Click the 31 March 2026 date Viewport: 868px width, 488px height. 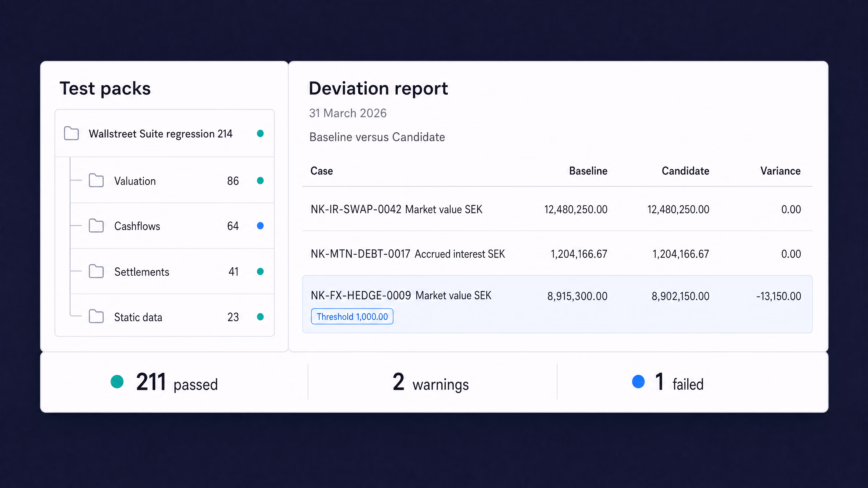click(348, 113)
